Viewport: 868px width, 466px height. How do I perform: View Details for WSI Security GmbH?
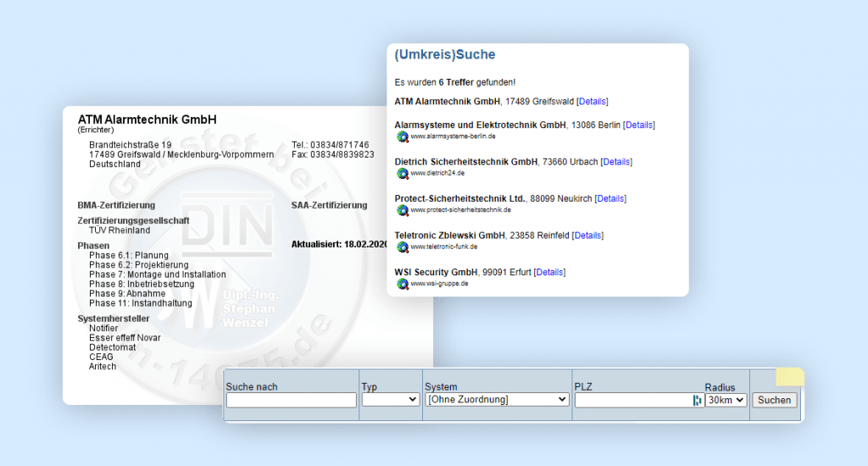pyautogui.click(x=549, y=273)
